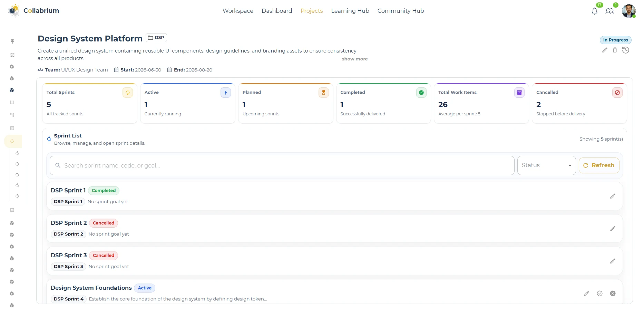Select the Projects menu item
Screen dimensions: 644x315
coord(312,11)
